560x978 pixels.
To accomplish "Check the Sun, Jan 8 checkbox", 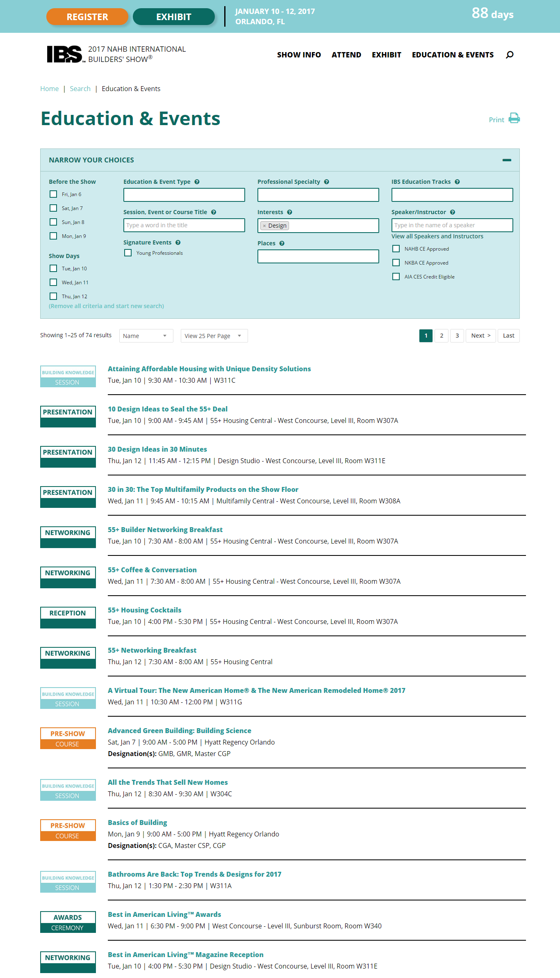I will (53, 222).
